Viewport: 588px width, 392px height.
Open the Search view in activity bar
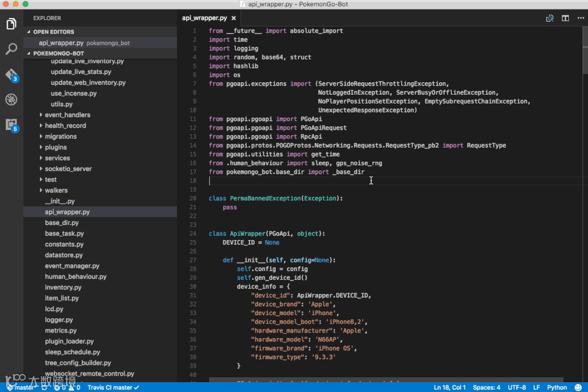click(11, 49)
